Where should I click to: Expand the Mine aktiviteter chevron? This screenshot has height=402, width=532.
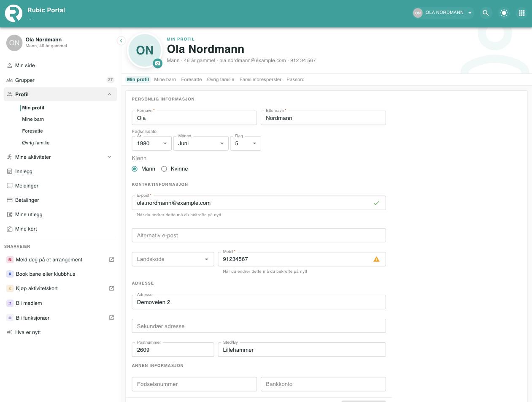point(109,157)
